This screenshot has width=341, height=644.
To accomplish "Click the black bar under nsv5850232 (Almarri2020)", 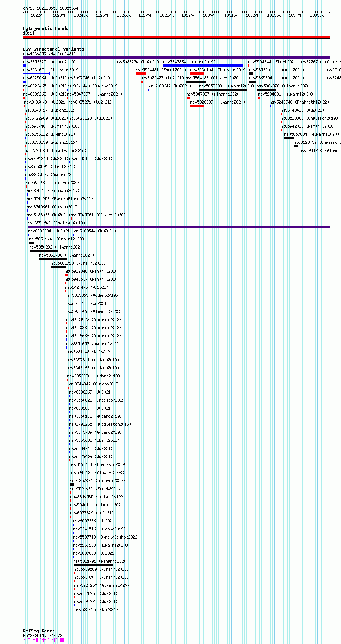I will [x=44, y=251].
